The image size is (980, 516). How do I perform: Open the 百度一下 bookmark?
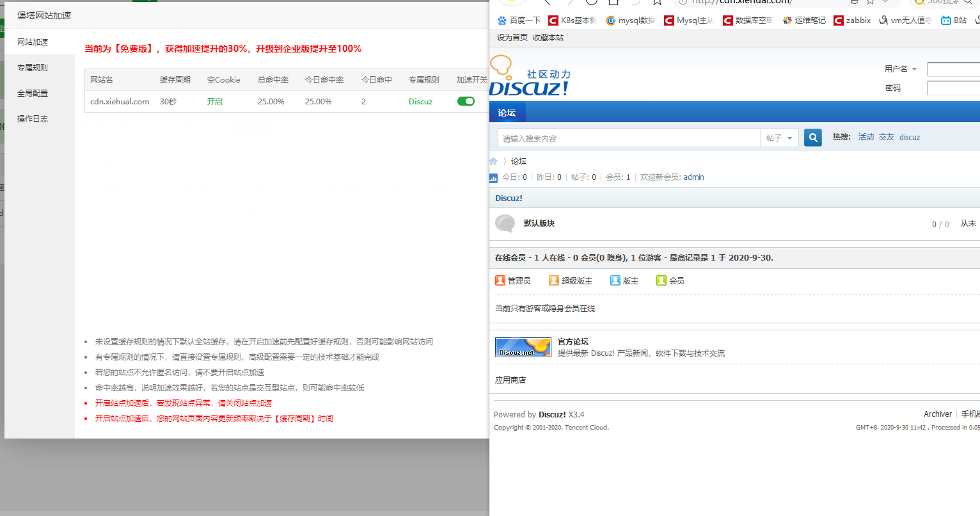tap(519, 20)
